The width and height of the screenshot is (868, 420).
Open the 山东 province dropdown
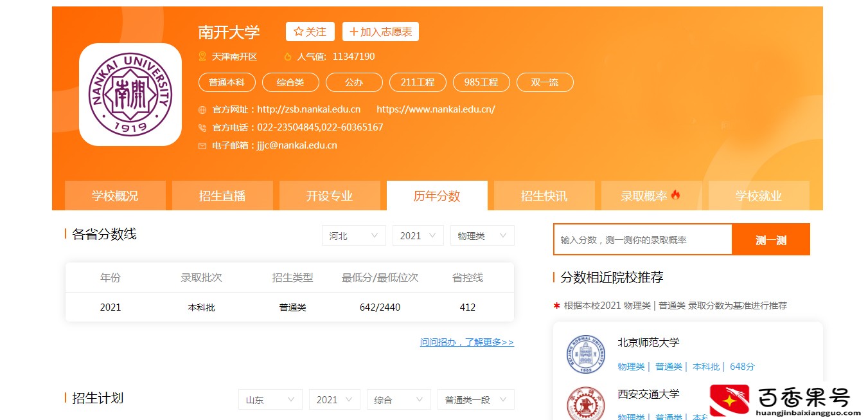(270, 399)
